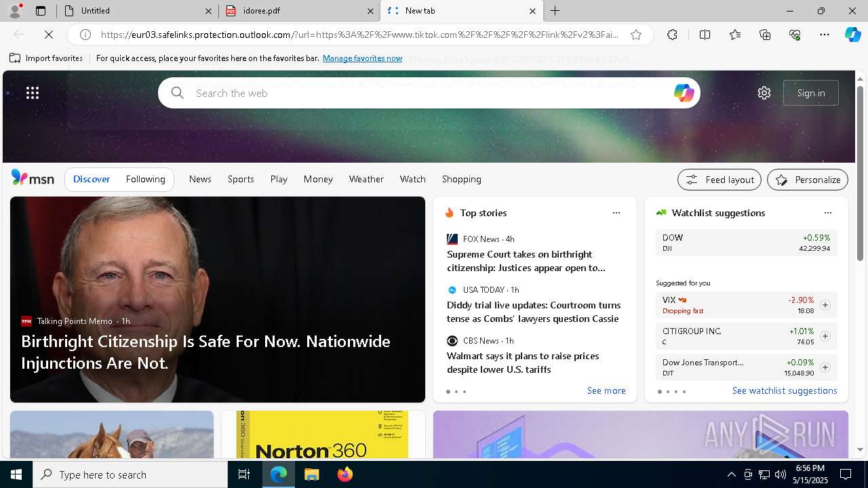Open a new tab with plus button
This screenshot has width=868, height=488.
(x=555, y=11)
